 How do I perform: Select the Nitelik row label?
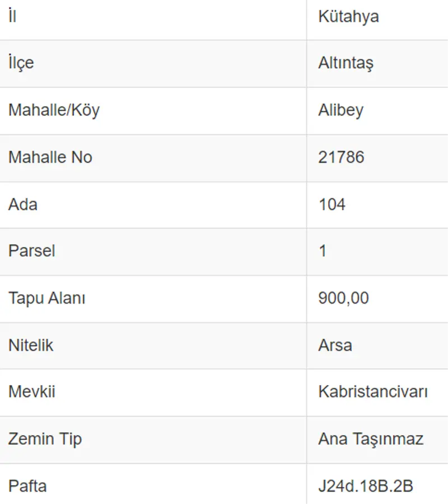pyautogui.click(x=31, y=345)
